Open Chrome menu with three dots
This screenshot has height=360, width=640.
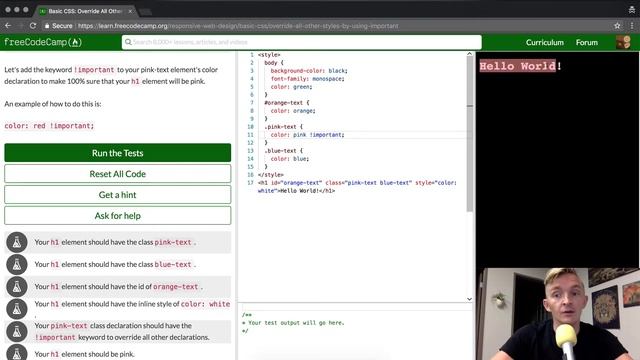[x=632, y=26]
